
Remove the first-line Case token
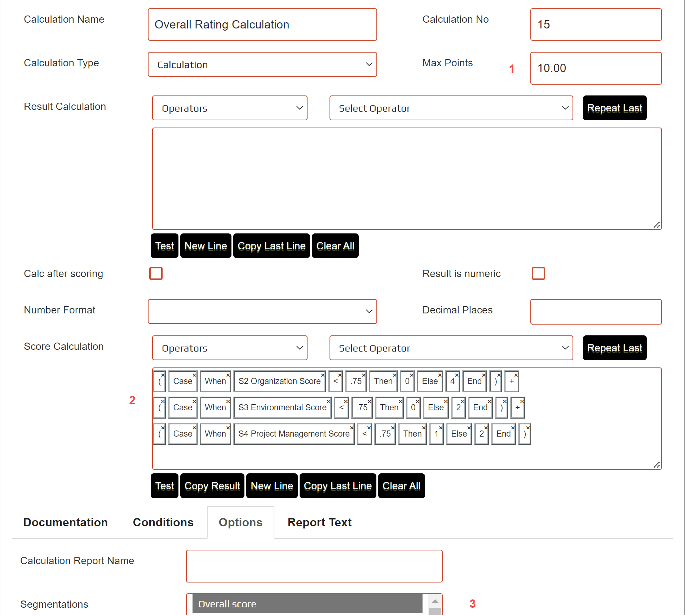(194, 375)
